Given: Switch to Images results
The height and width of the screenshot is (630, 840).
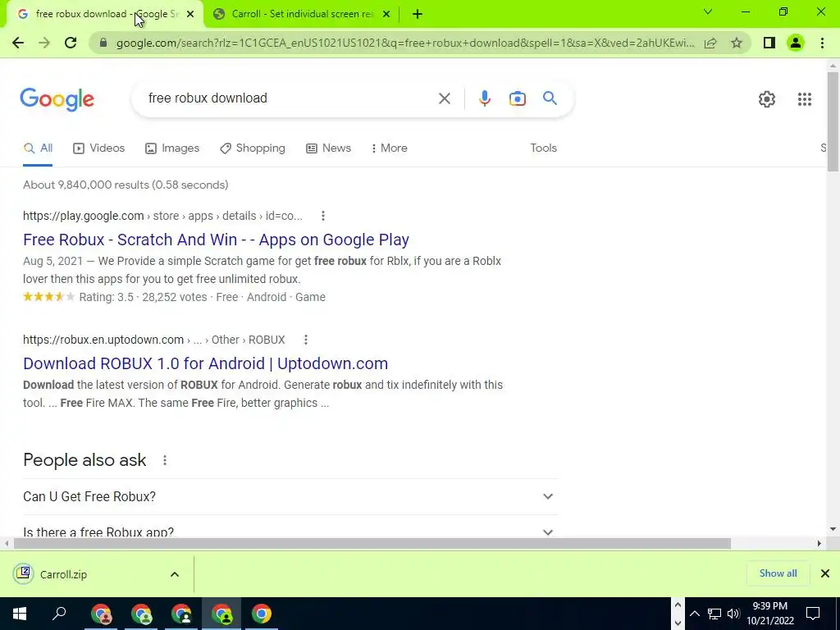Looking at the screenshot, I should (x=172, y=148).
